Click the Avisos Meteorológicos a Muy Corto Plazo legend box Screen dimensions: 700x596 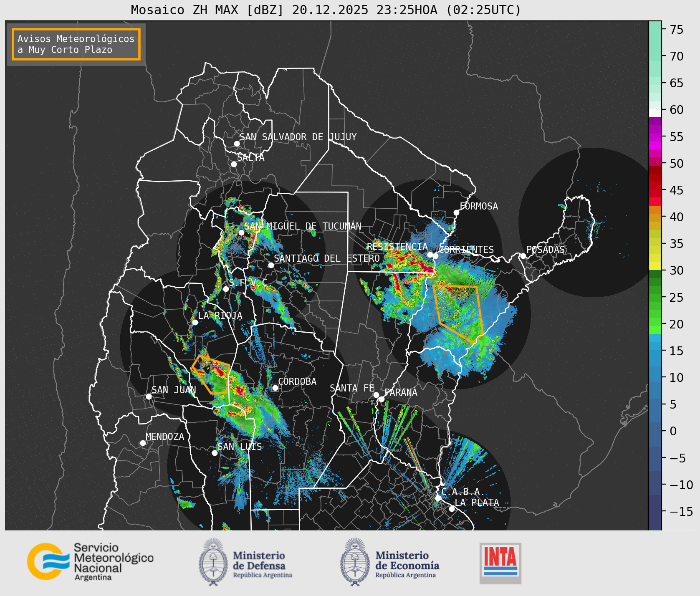point(76,44)
